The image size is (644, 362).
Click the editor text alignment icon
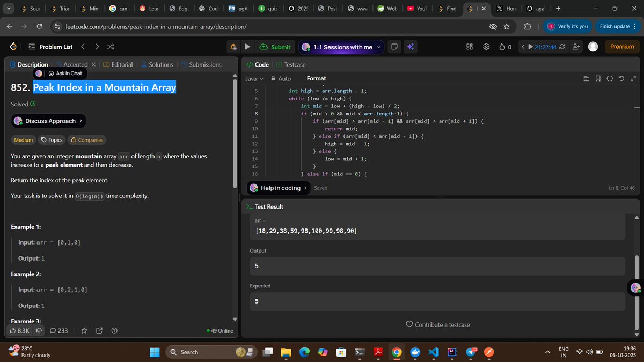[586, 79]
